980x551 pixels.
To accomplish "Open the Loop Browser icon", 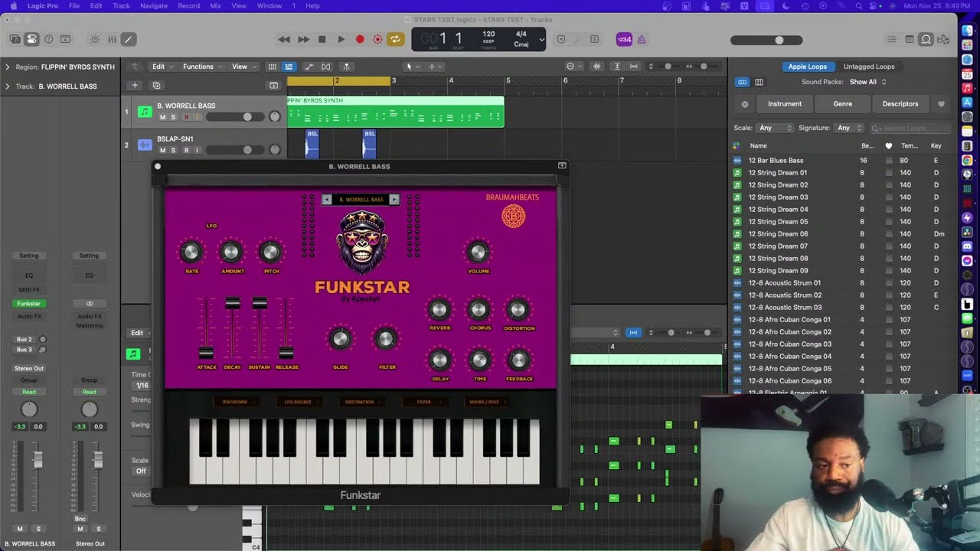I will 926,39.
